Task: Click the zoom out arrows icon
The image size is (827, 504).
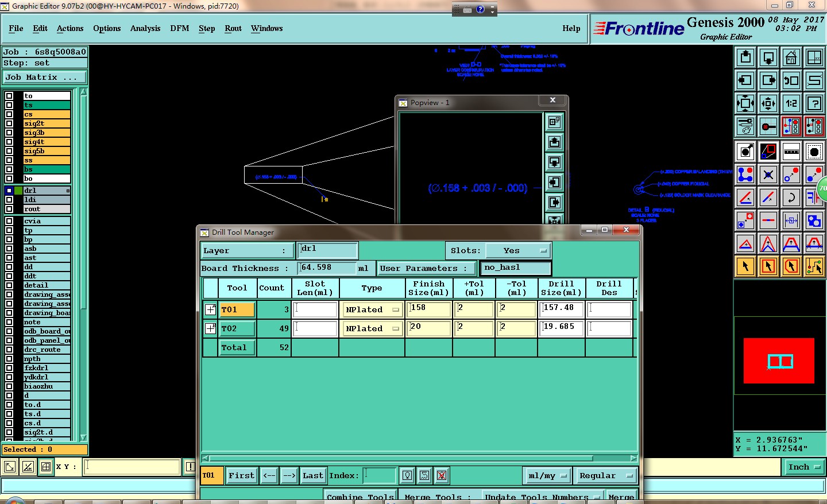Action: pos(768,103)
